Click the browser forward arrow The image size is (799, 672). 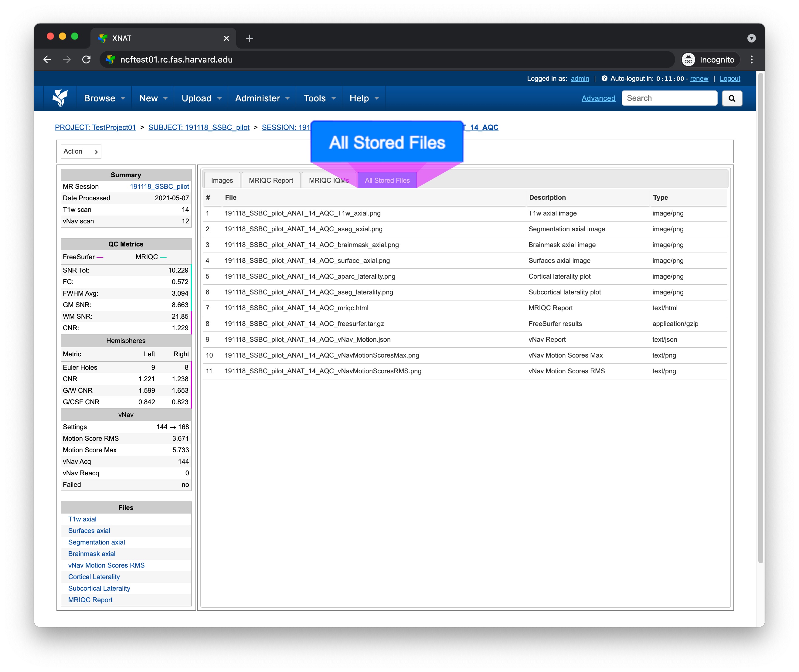[67, 59]
